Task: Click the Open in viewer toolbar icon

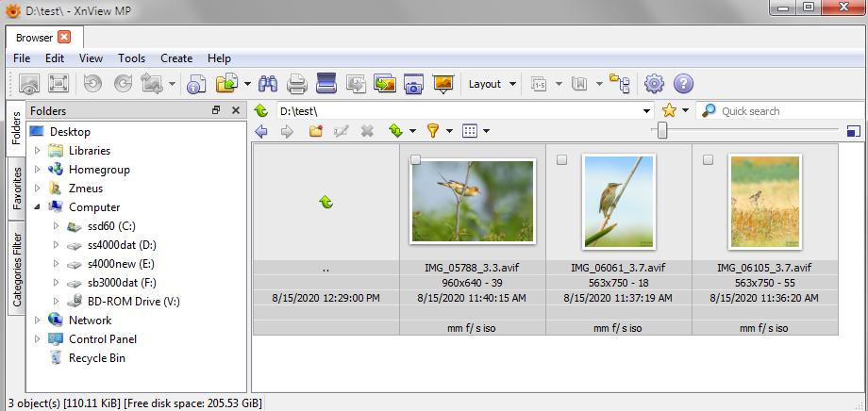Action: tap(29, 84)
